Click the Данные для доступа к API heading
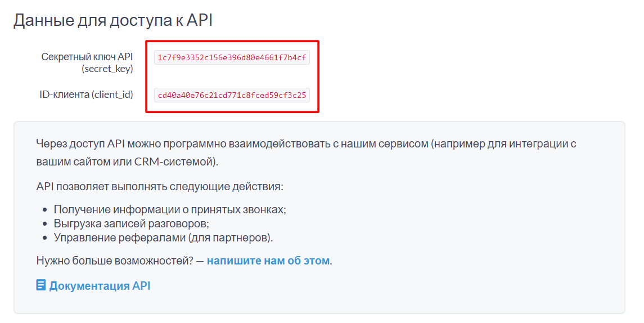The height and width of the screenshot is (323, 644). (113, 20)
